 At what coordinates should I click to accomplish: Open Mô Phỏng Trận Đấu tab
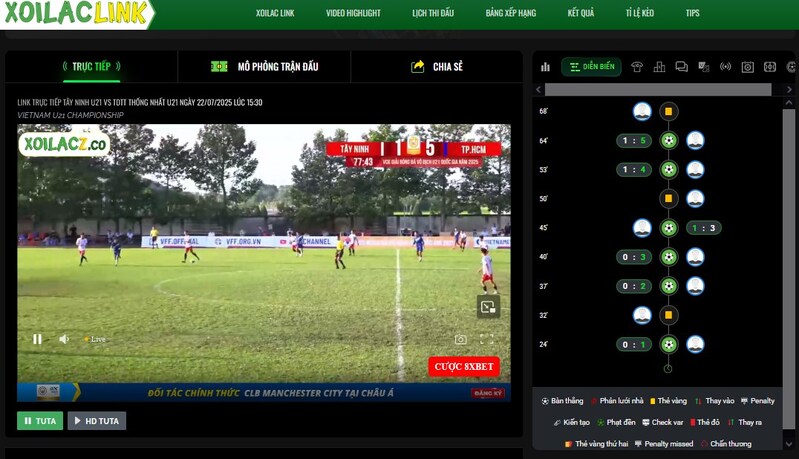264,67
